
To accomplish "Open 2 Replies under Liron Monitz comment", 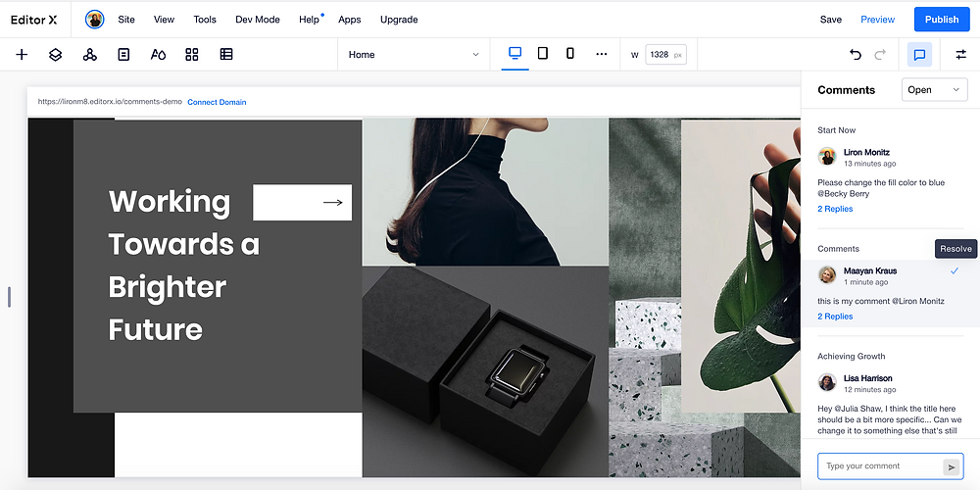I will (x=835, y=209).
